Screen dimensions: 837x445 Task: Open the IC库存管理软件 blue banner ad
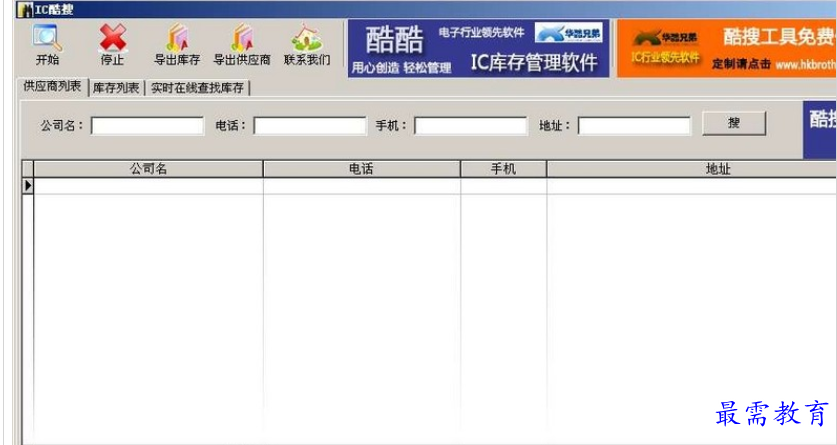(x=479, y=49)
